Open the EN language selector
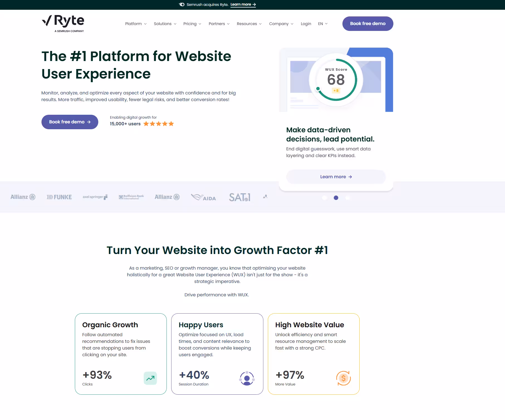Image resolution: width=505 pixels, height=420 pixels. (323, 24)
